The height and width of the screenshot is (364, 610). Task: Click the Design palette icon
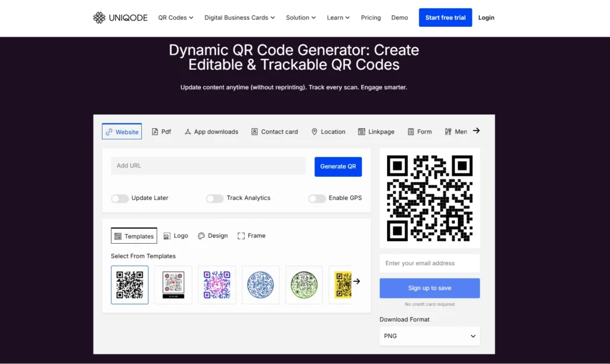pos(201,236)
